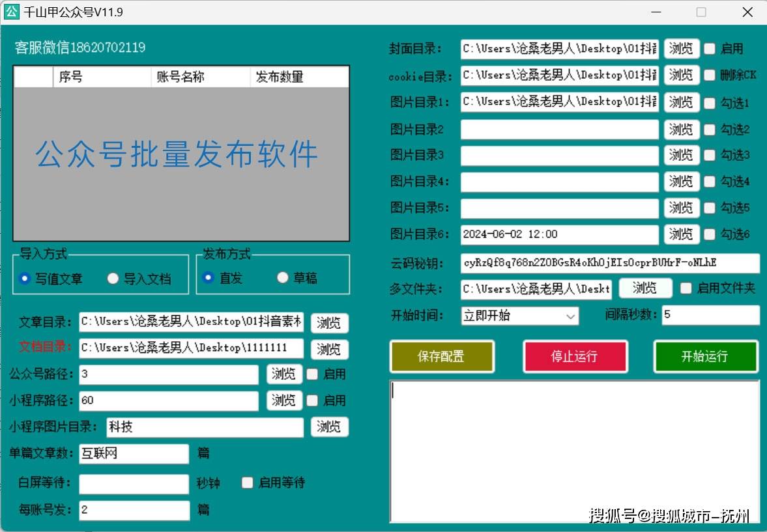Browse for 图片目录2 folder
This screenshot has height=532, width=767.
point(682,129)
